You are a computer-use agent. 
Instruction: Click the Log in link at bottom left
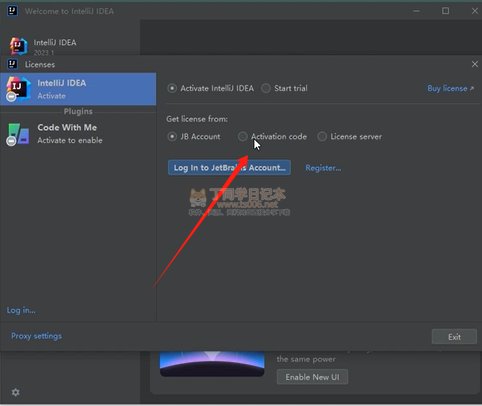[x=21, y=310]
